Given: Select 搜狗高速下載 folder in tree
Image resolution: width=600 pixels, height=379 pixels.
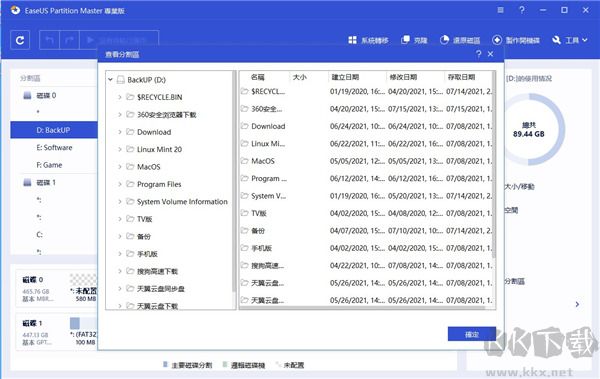Looking at the screenshot, I should click(157, 271).
